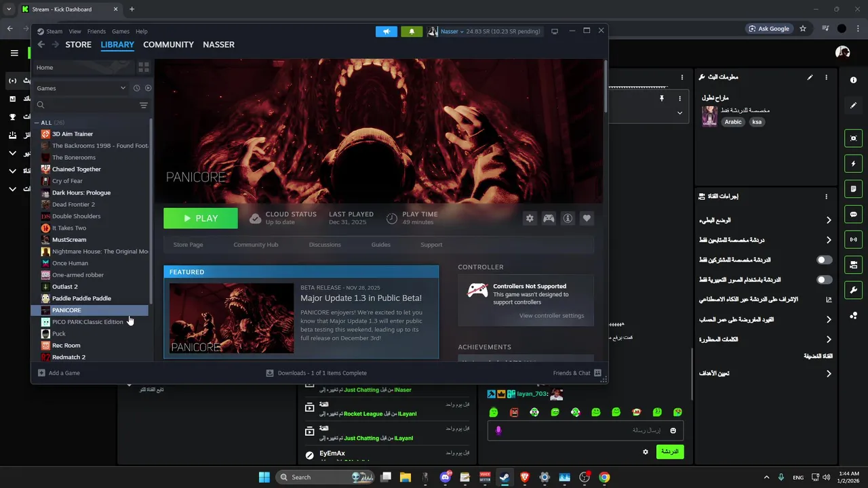This screenshot has width=868, height=488.
Task: Toggle emotes-only chat switch in Kick
Action: click(x=824, y=279)
